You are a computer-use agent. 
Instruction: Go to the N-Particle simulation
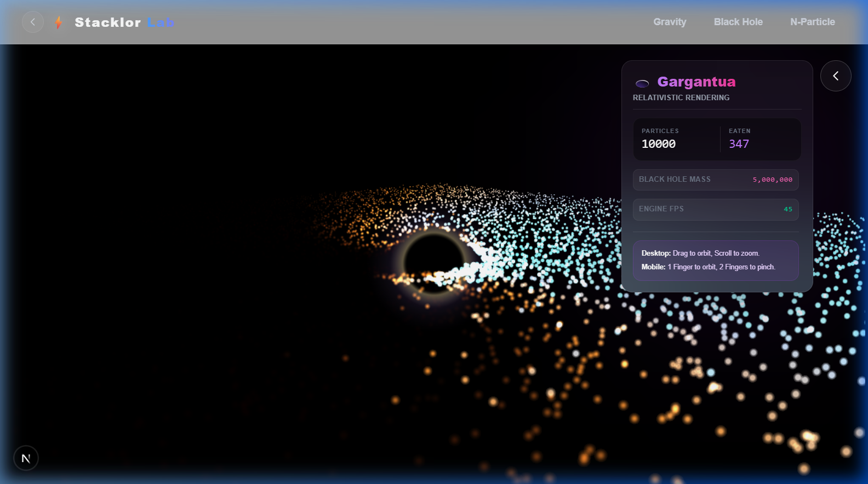point(813,22)
